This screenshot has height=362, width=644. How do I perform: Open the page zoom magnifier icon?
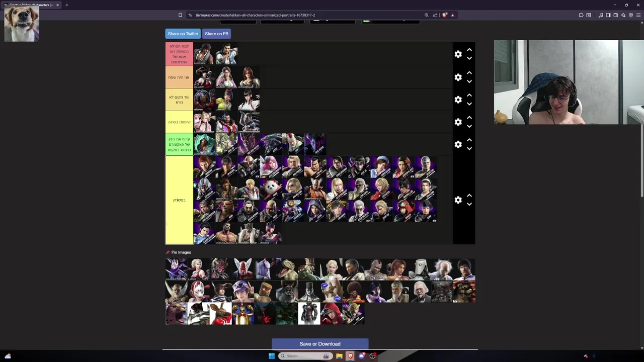(427, 15)
